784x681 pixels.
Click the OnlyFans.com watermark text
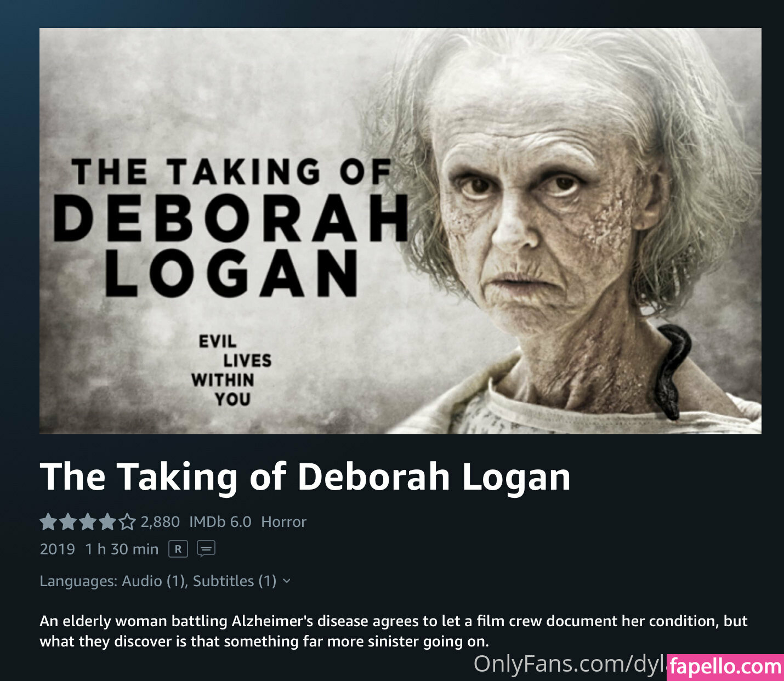pos(569,664)
